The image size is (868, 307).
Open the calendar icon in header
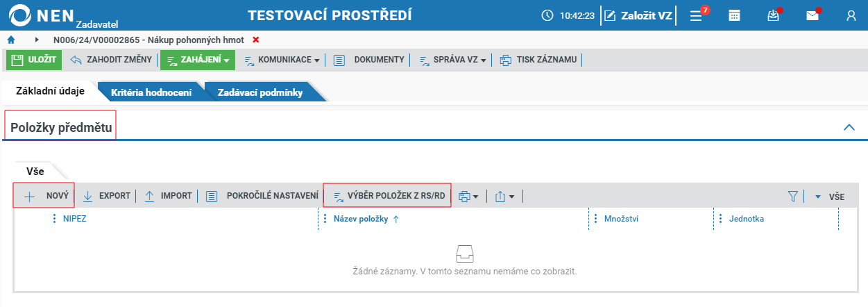coord(735,15)
